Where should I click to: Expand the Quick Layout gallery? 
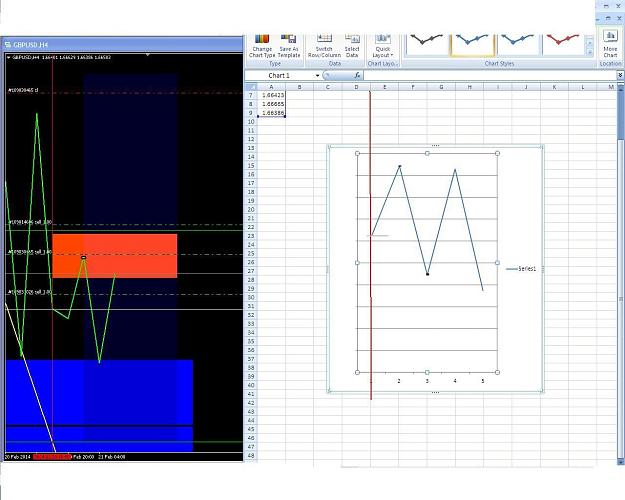pyautogui.click(x=383, y=47)
